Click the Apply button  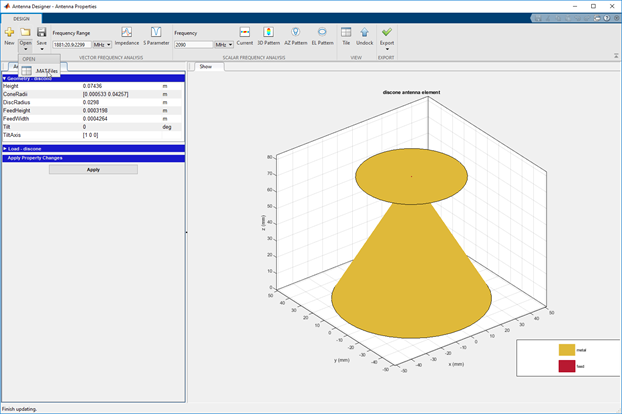click(x=93, y=169)
